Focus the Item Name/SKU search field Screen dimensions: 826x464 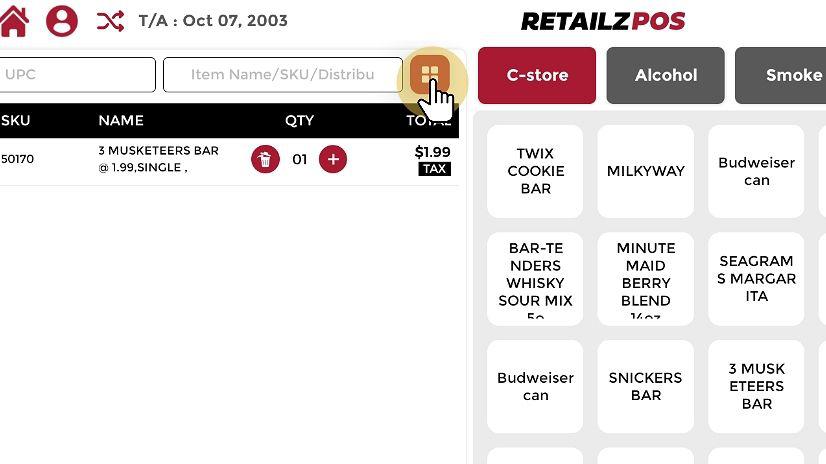pos(282,74)
